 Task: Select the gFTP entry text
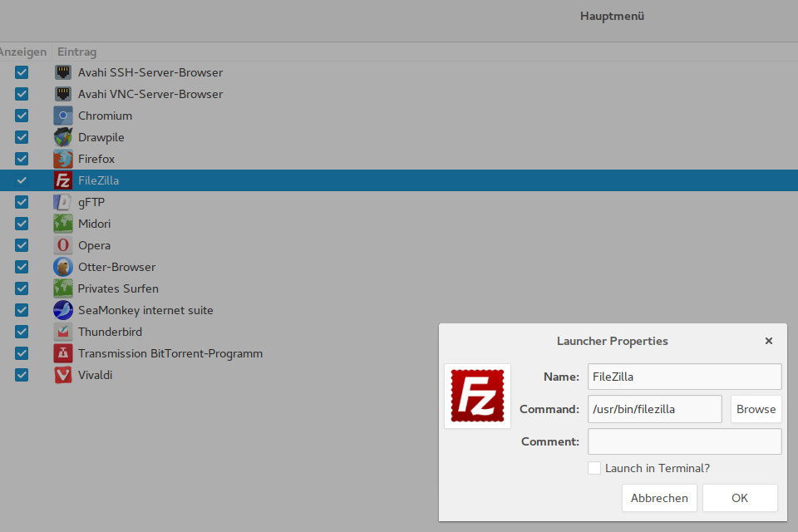tap(91, 202)
